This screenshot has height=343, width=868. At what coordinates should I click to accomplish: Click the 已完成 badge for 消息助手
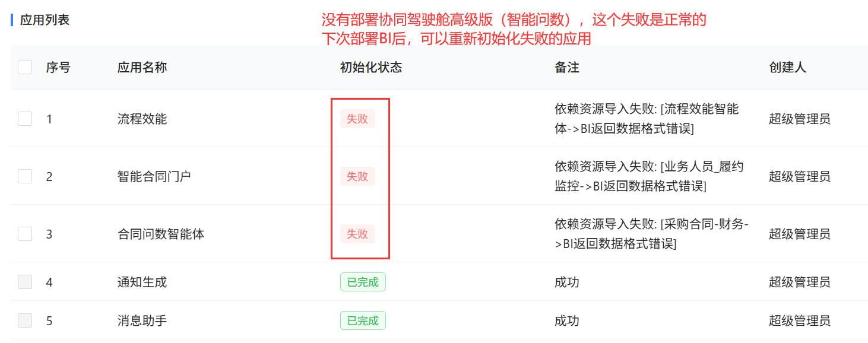point(363,320)
